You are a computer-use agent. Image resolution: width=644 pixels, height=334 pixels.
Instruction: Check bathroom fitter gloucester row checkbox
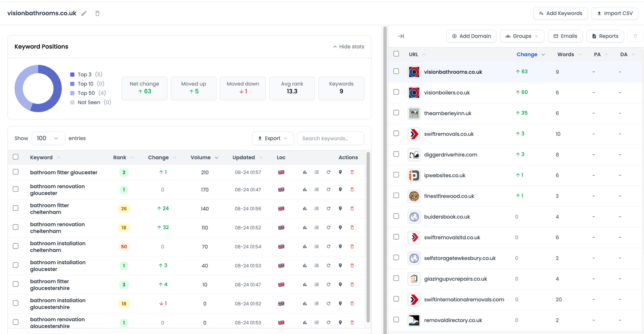pos(16,172)
